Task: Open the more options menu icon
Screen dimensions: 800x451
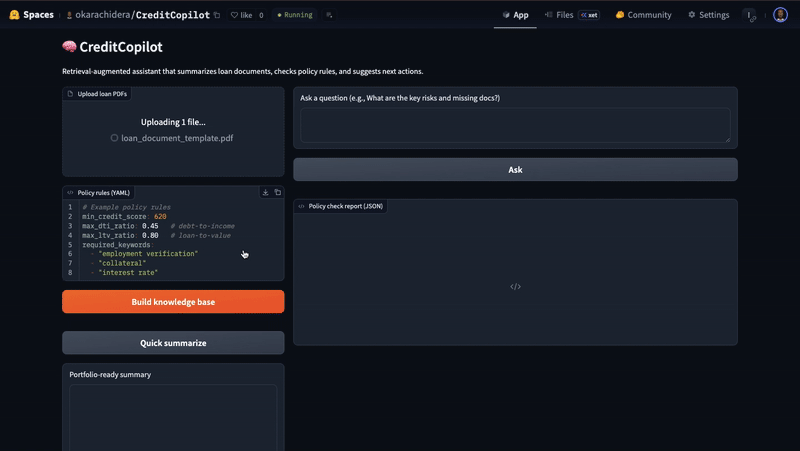Action: (x=750, y=15)
